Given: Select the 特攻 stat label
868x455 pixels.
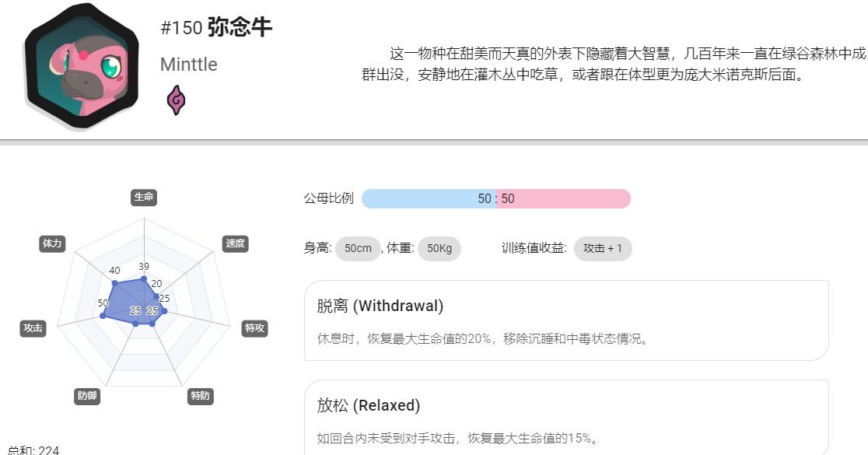Looking at the screenshot, I should coord(254,328).
